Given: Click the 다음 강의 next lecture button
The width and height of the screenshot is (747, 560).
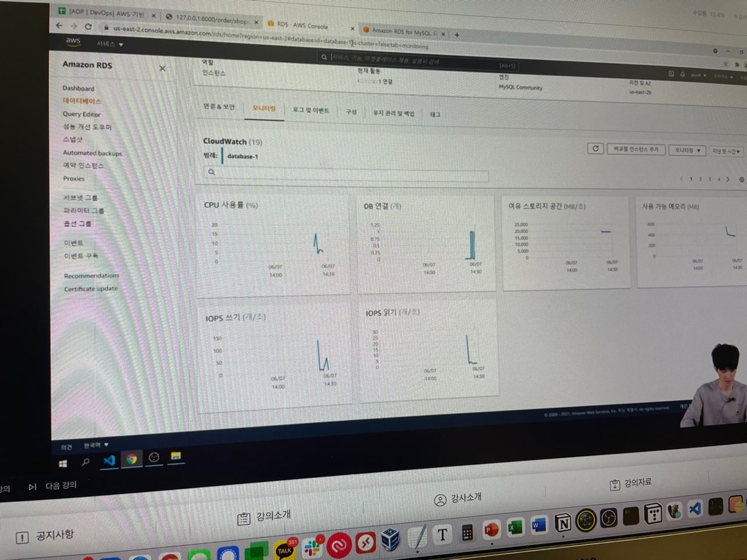Looking at the screenshot, I should pyautogui.click(x=53, y=486).
